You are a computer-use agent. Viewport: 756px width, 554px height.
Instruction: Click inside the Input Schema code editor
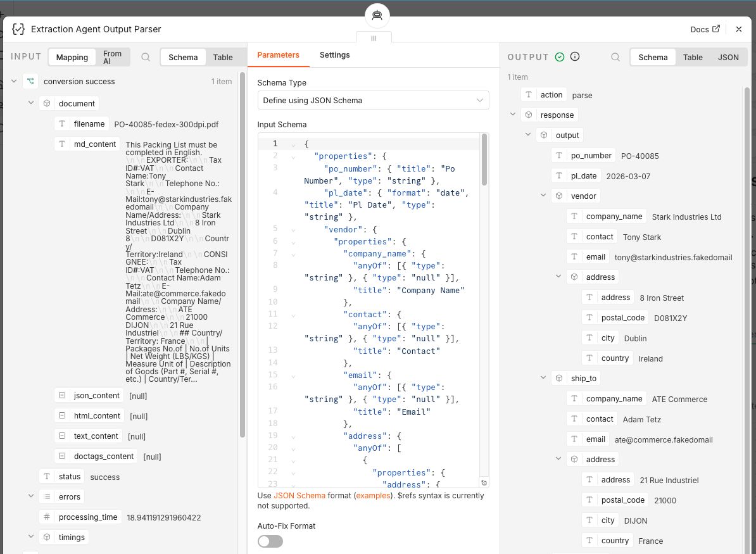(373, 310)
